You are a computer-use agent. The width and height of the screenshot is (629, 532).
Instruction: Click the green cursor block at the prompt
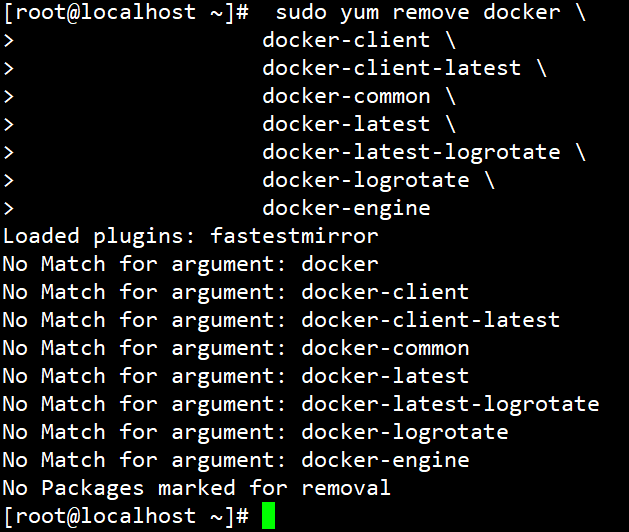tap(267, 516)
